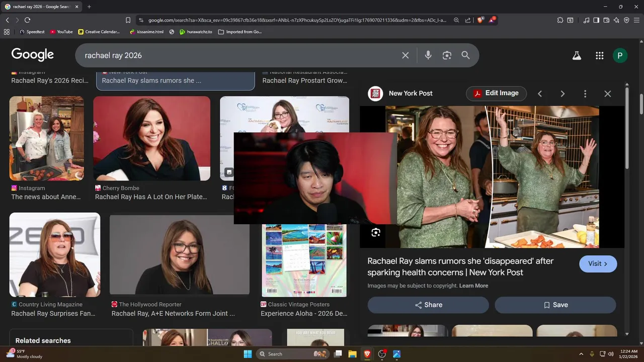The height and width of the screenshot is (362, 644).
Task: Open the New York Post source link
Action: tap(400, 94)
